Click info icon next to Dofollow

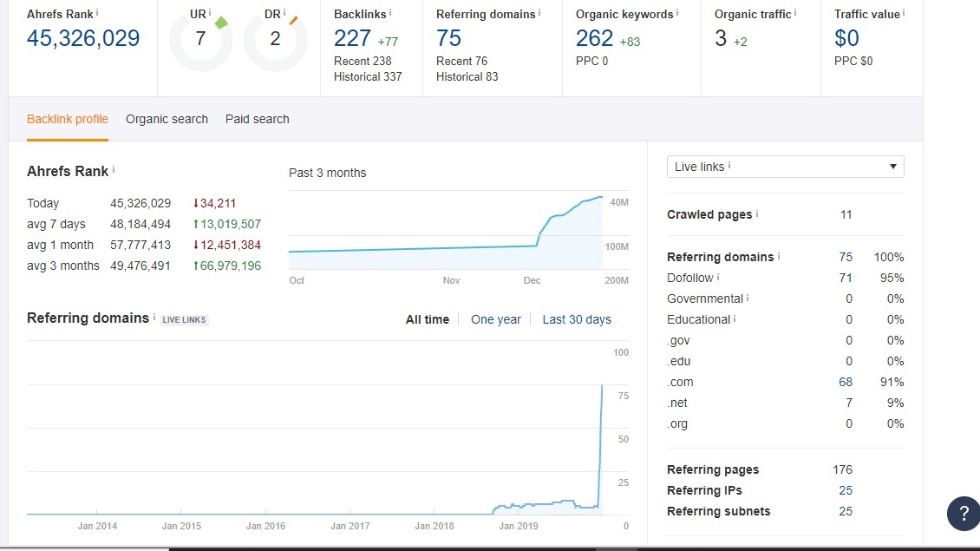click(718, 277)
